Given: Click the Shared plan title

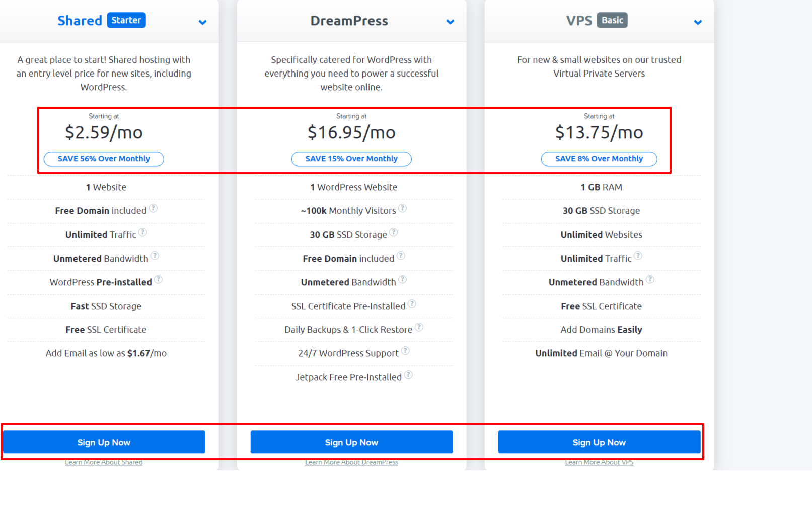Looking at the screenshot, I should pos(80,21).
